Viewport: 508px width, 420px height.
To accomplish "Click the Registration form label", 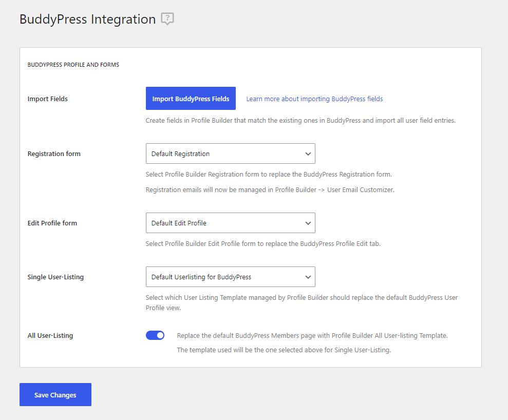I will (x=54, y=154).
